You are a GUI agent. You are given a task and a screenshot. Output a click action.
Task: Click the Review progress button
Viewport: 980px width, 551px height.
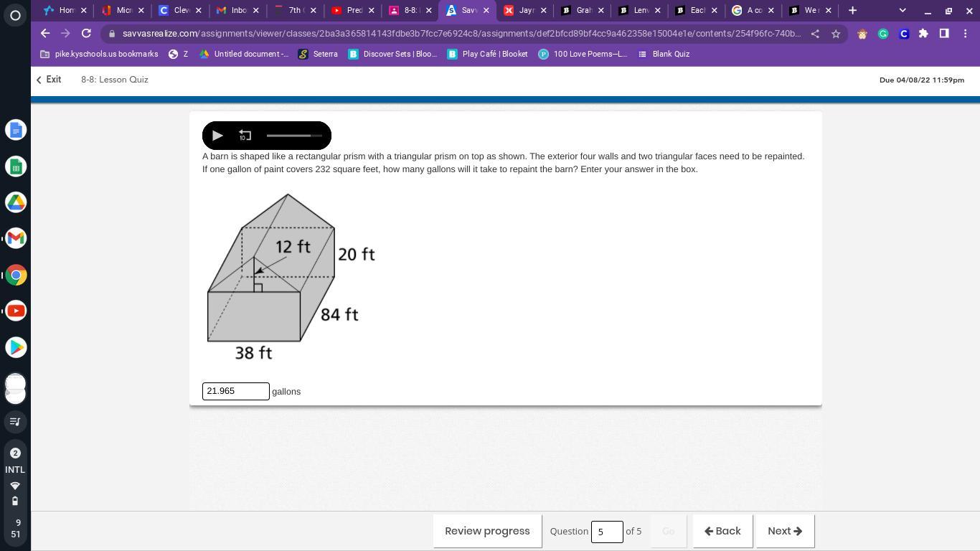click(487, 531)
